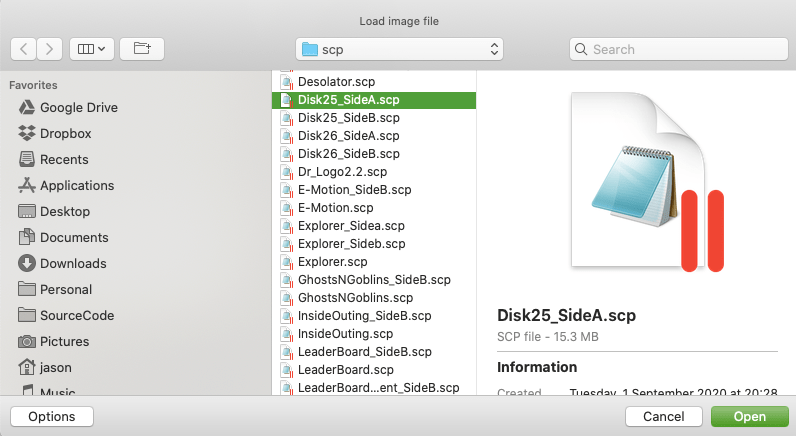Open Applications folder from sidebar
Viewport: 796px width, 436px height.
[76, 186]
